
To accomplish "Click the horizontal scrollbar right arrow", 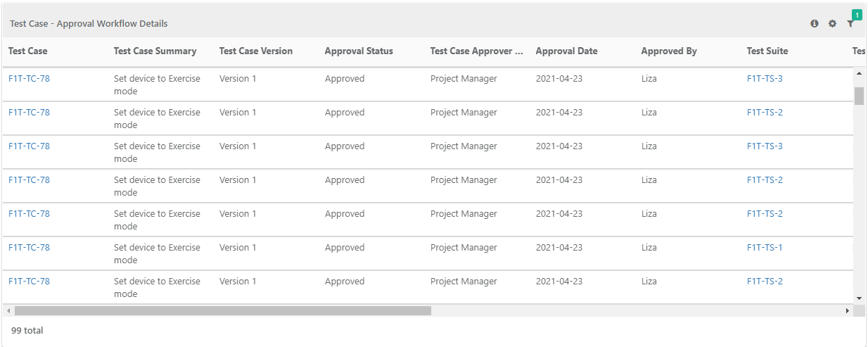I will coord(848,310).
